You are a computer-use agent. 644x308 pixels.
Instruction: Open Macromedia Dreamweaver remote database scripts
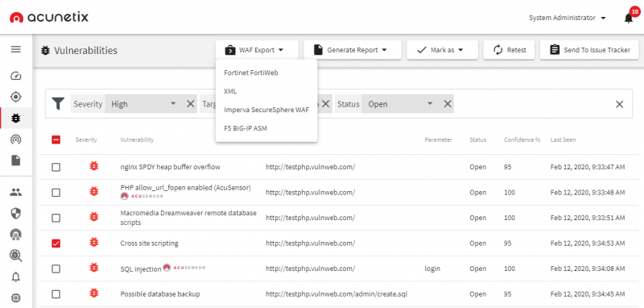click(x=188, y=218)
